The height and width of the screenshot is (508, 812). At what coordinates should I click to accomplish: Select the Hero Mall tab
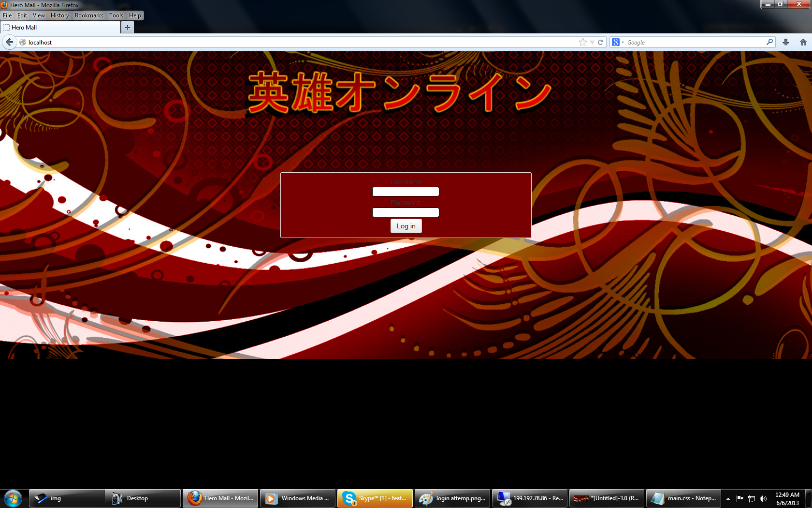pyautogui.click(x=60, y=28)
